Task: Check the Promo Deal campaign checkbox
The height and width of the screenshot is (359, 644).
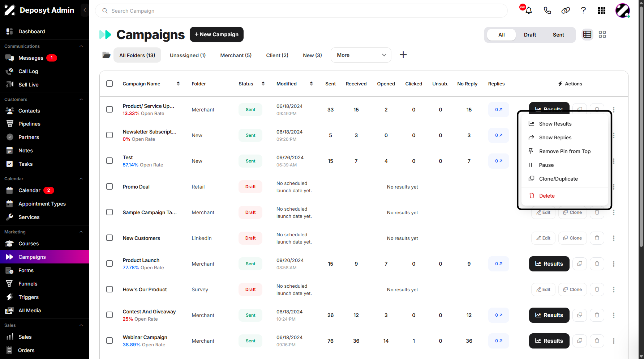Action: click(x=110, y=186)
